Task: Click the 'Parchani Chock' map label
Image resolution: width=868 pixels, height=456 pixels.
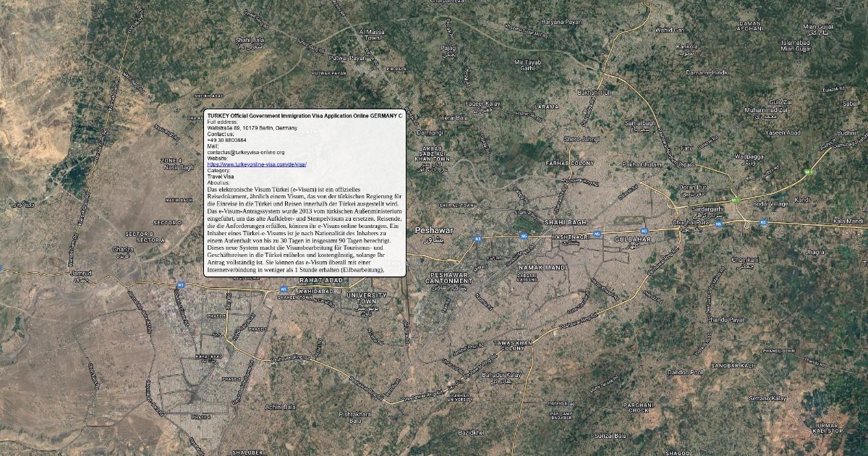Action: pos(638,407)
